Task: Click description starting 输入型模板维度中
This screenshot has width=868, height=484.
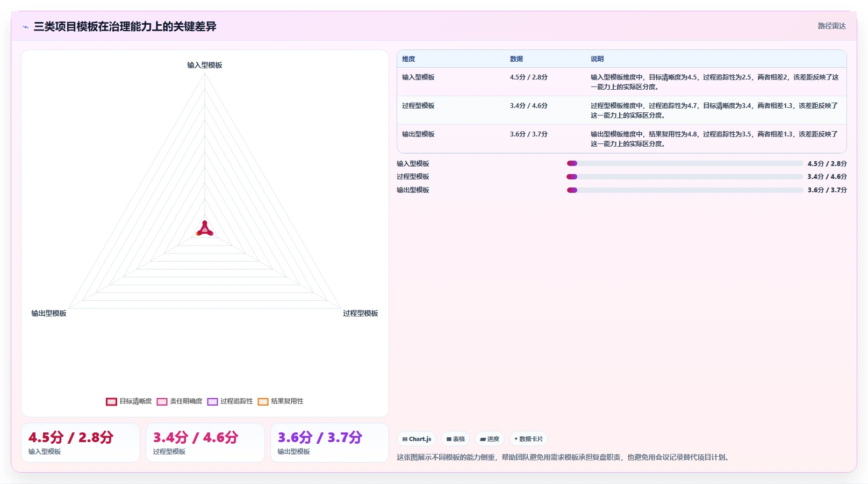Action: pos(715,82)
